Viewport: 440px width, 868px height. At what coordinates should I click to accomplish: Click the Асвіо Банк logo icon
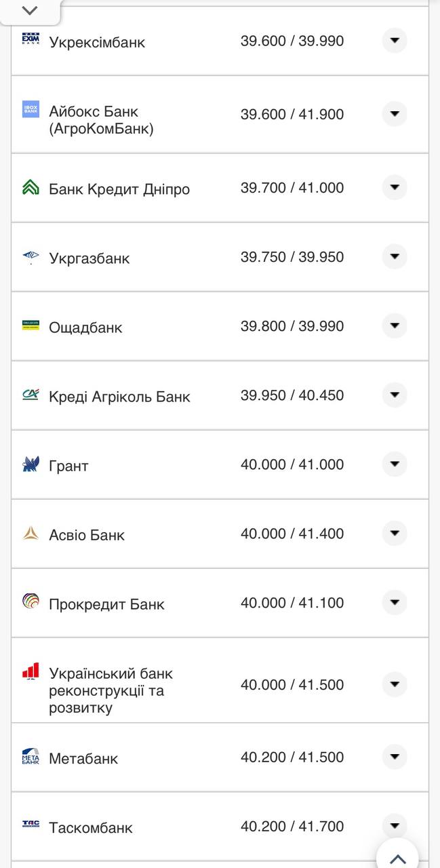pyautogui.click(x=31, y=534)
